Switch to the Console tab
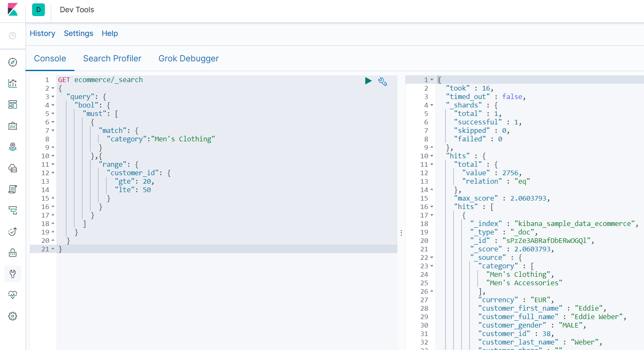Image resolution: width=644 pixels, height=350 pixels. point(50,58)
